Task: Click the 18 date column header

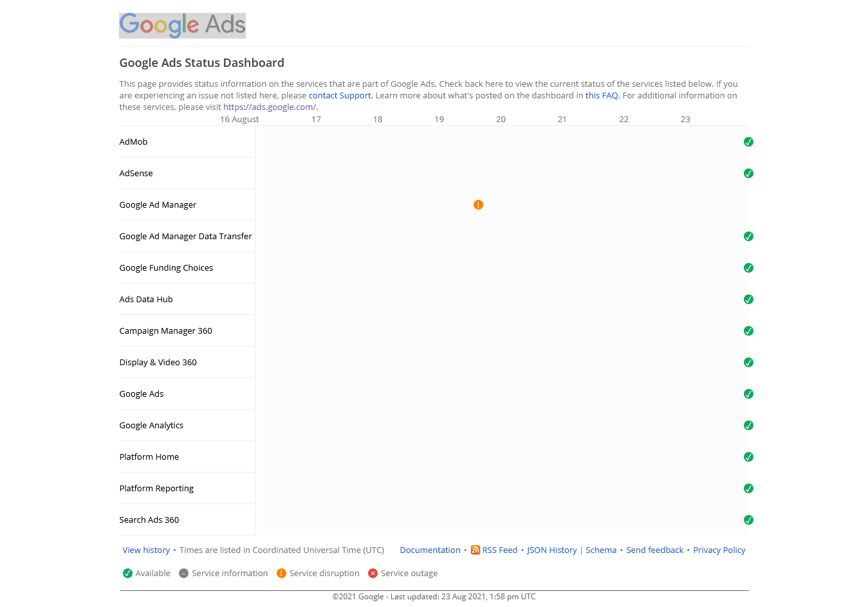Action: 378,120
